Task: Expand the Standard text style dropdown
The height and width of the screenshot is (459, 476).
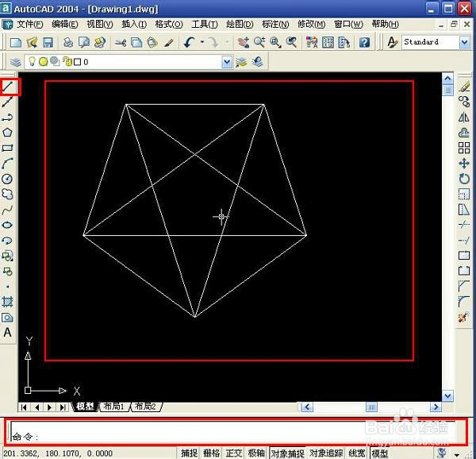Action: (464, 42)
